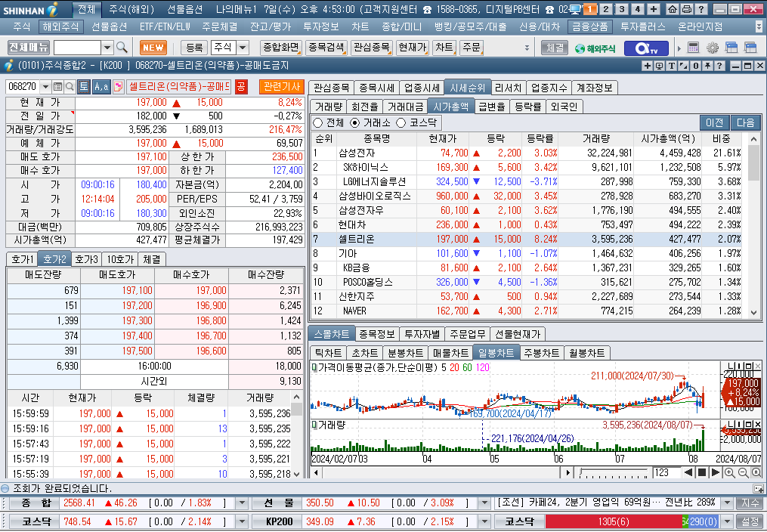Screen dimensions: 767x532
Task: Open help with the question mark icon in the title bar
Action: click(701, 9)
